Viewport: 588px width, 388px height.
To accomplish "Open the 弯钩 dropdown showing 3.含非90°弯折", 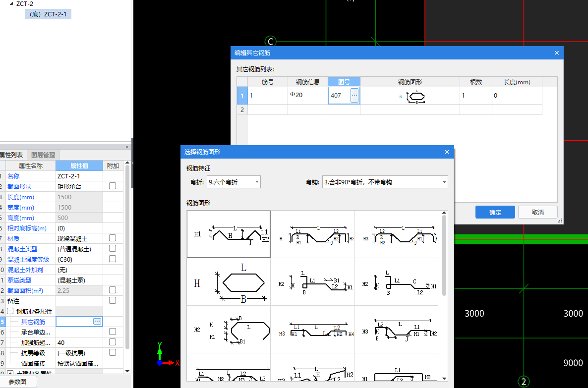I will pos(385,182).
